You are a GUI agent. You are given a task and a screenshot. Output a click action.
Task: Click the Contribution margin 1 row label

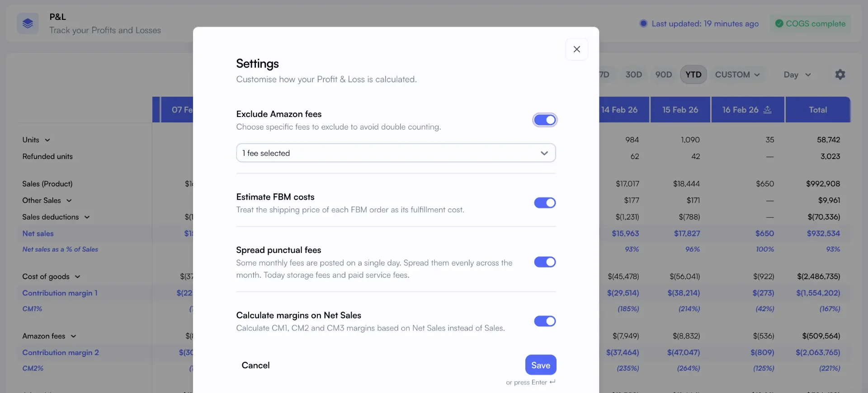click(x=60, y=293)
